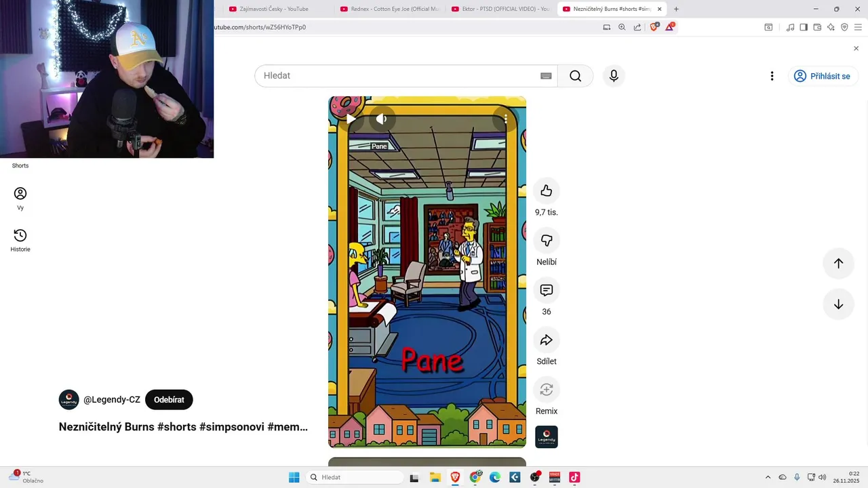868x488 pixels.
Task: Open the weather widget showing Oblačno
Action: [26, 477]
